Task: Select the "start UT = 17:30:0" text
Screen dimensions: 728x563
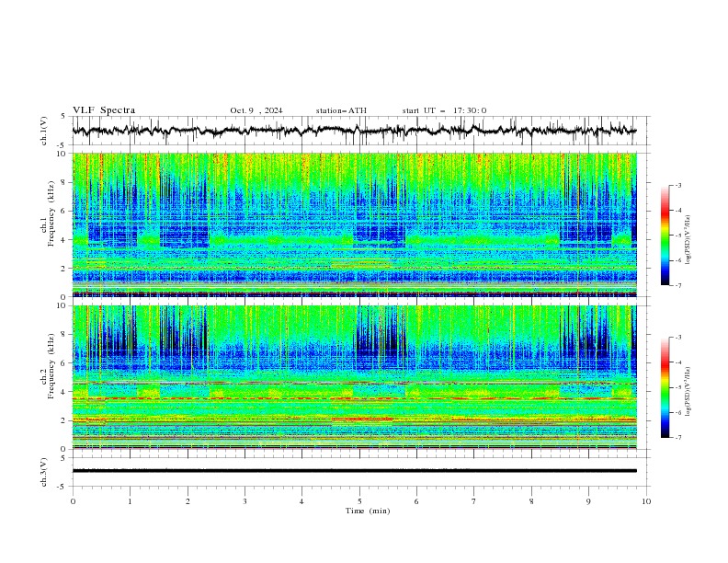Action: tap(444, 110)
